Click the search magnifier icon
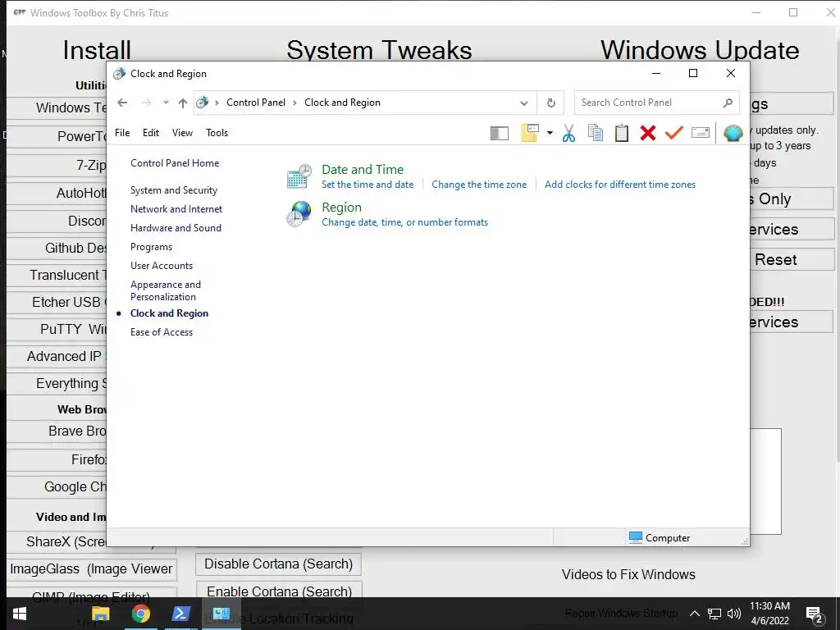840x630 pixels. click(x=728, y=103)
